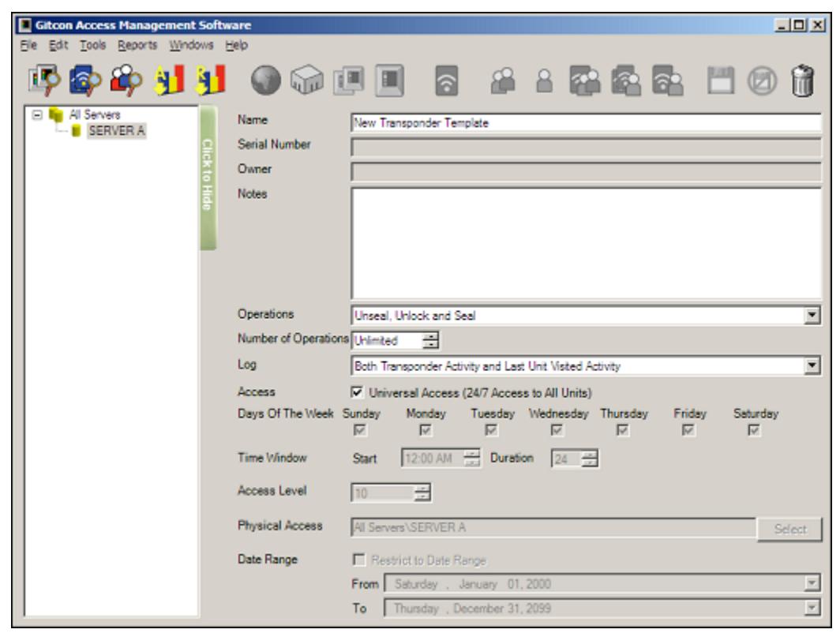Click the Start time spinner arrows
This screenshot has height=633, width=840.
tap(472, 459)
